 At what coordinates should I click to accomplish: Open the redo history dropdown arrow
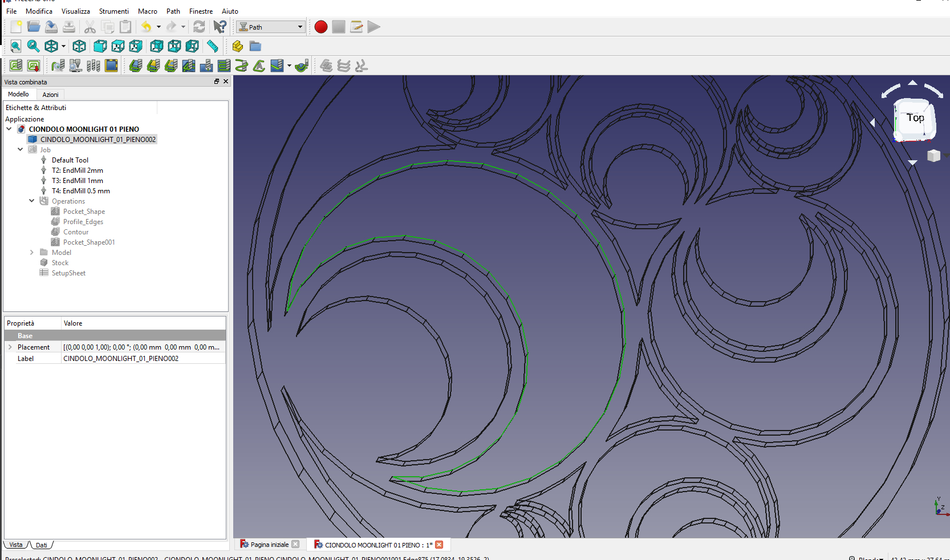[183, 27]
